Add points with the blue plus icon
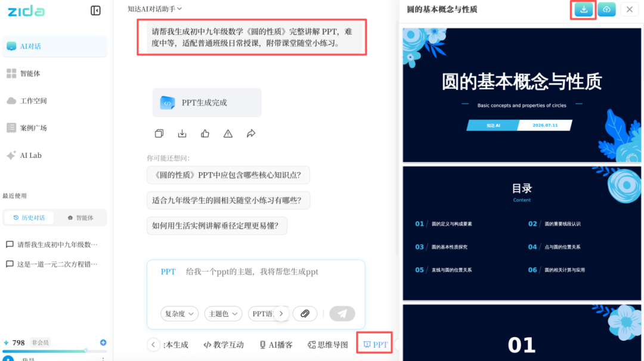Screen dimensions: 644x361 (103, 343)
